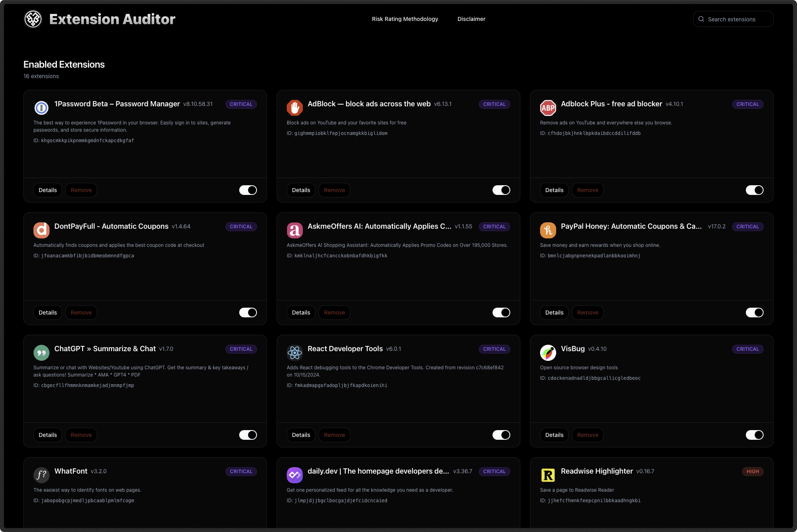Open Details for DontPayFull
Screen dimensions: 797x532
(x=48, y=313)
